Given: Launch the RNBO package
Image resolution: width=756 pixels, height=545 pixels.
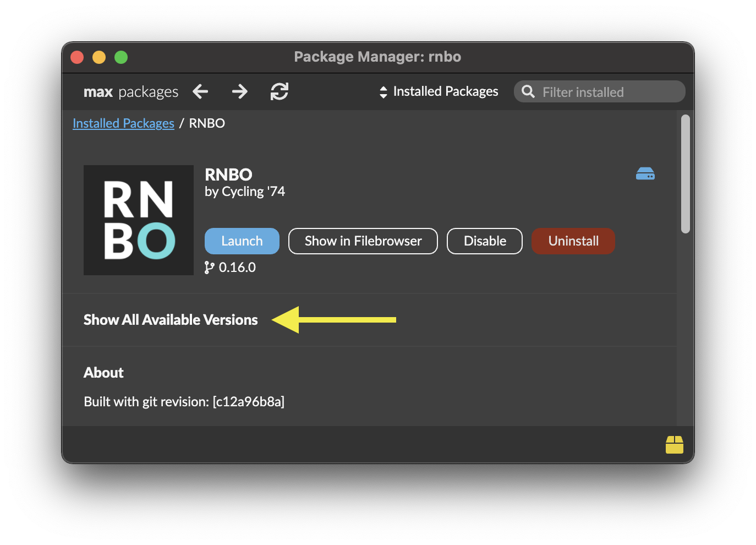Looking at the screenshot, I should [x=242, y=241].
